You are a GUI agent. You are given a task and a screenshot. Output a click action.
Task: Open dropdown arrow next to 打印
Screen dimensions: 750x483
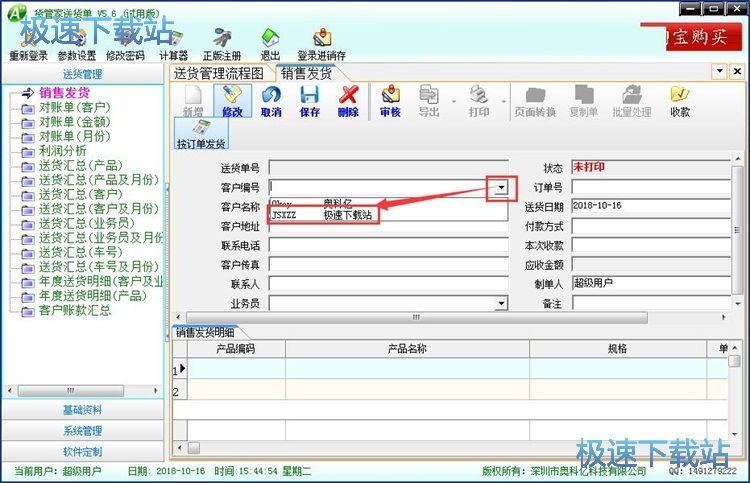tap(503, 101)
